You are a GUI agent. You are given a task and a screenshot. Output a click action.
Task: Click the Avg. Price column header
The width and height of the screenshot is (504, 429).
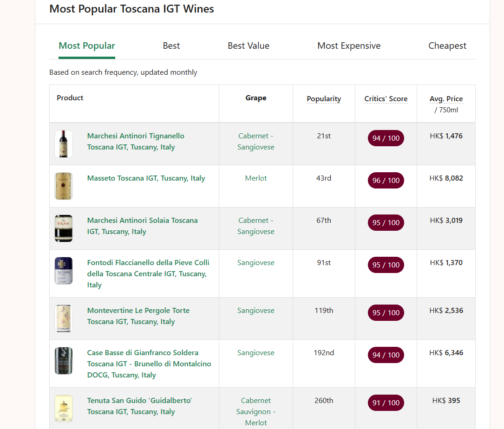click(x=446, y=99)
